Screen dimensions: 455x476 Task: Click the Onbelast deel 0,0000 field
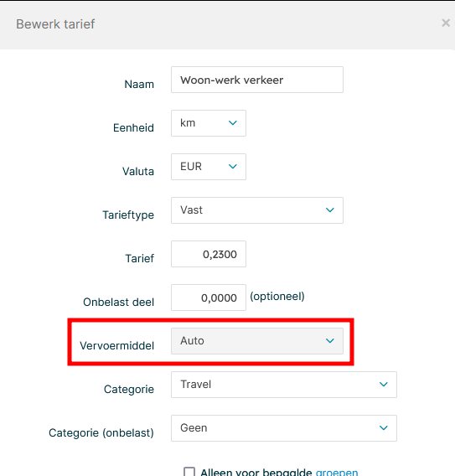coord(209,297)
